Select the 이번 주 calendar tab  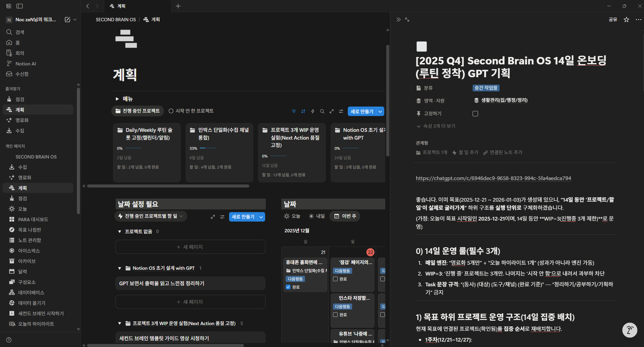(x=345, y=216)
